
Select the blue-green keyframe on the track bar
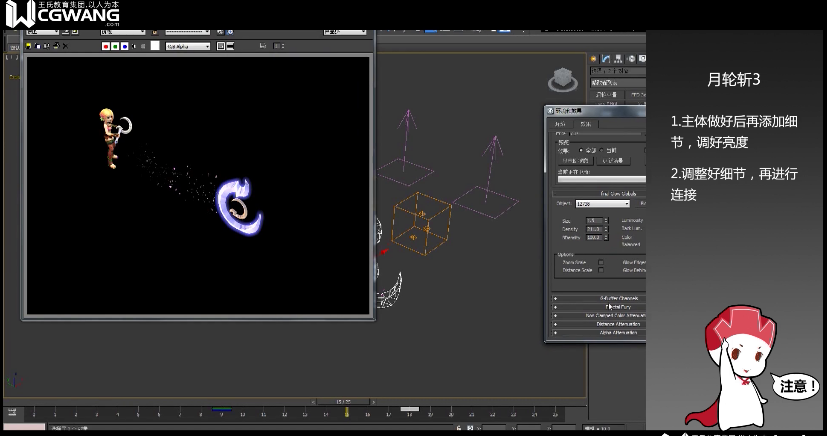tap(222, 409)
